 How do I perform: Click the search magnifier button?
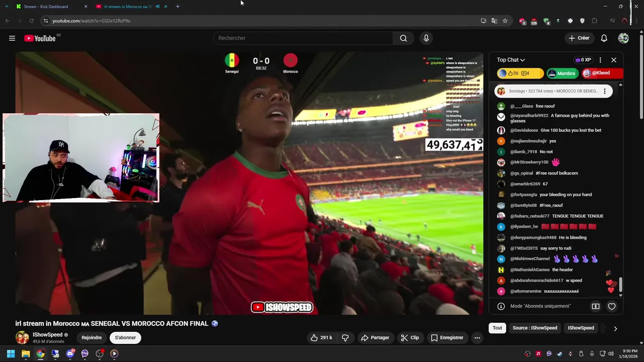(404, 38)
